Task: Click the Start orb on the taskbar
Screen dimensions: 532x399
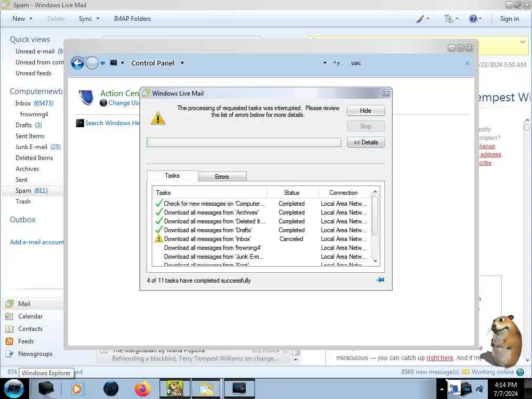Action: (x=14, y=389)
